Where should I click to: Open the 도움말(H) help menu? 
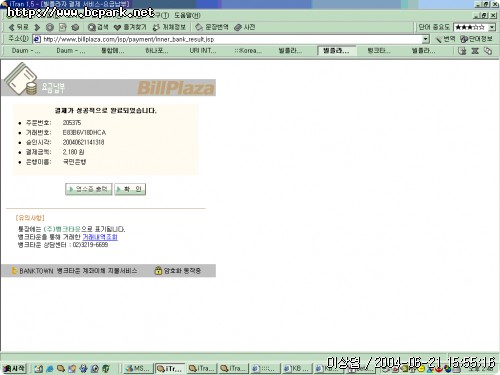188,15
